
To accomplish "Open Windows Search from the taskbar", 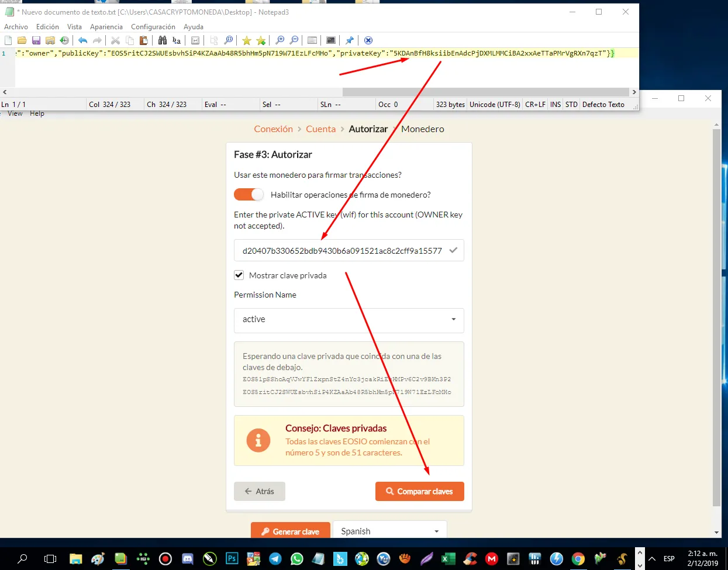I will [x=22, y=559].
